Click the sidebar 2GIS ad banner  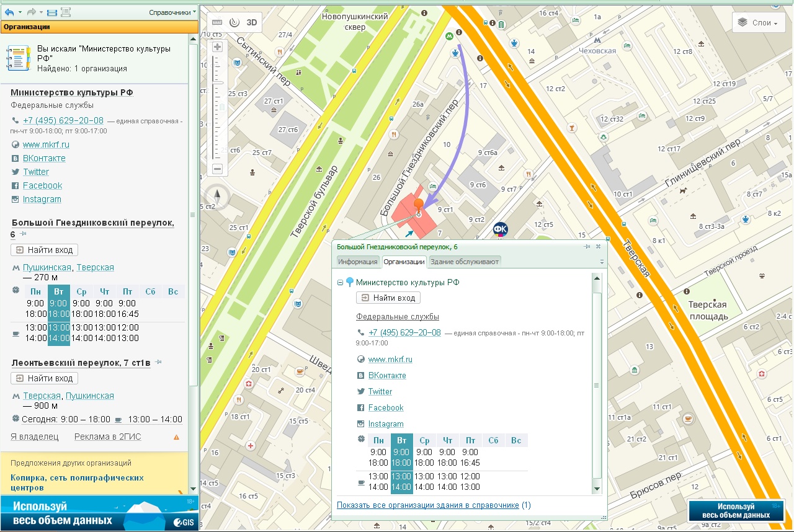click(x=99, y=513)
